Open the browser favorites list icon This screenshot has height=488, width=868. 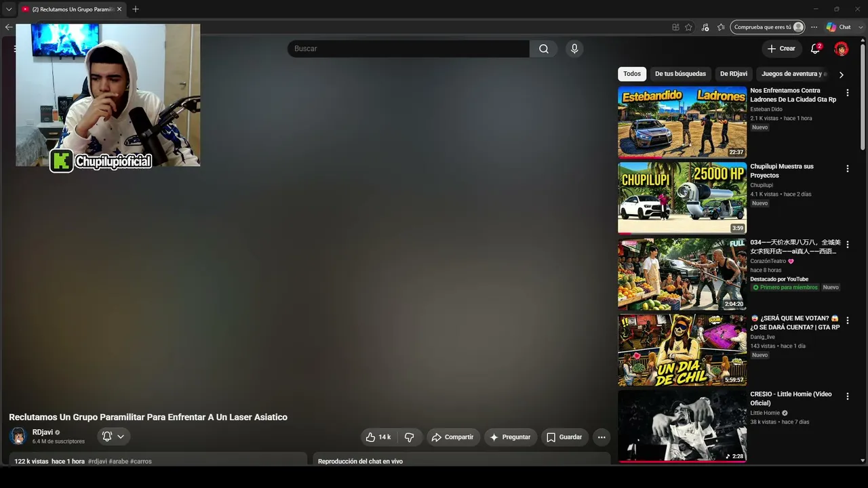click(721, 27)
